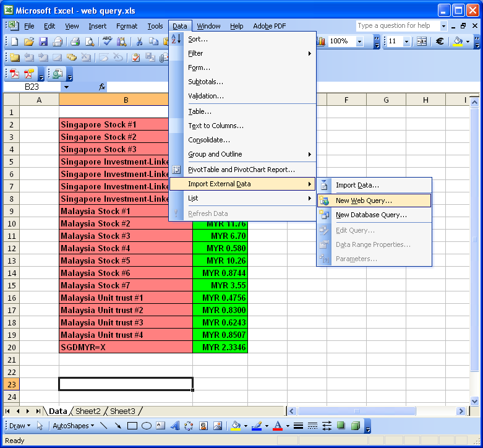Click Import Data in the submenu

(x=357, y=185)
